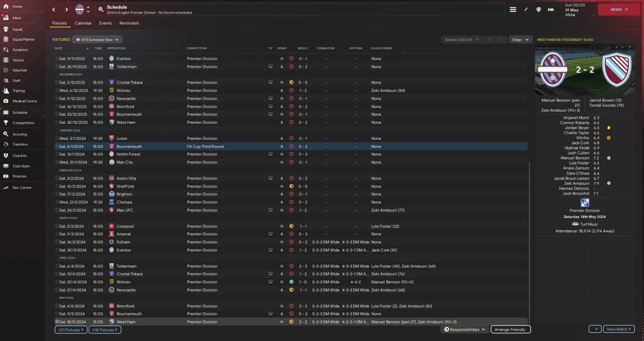644x341 pixels.
Task: Select the Wed 3/1/2024 Luton row marker
Action: coord(57,138)
